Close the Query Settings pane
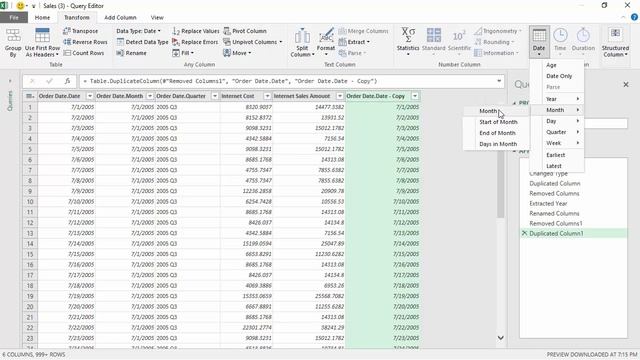640x360 pixels. [626, 84]
